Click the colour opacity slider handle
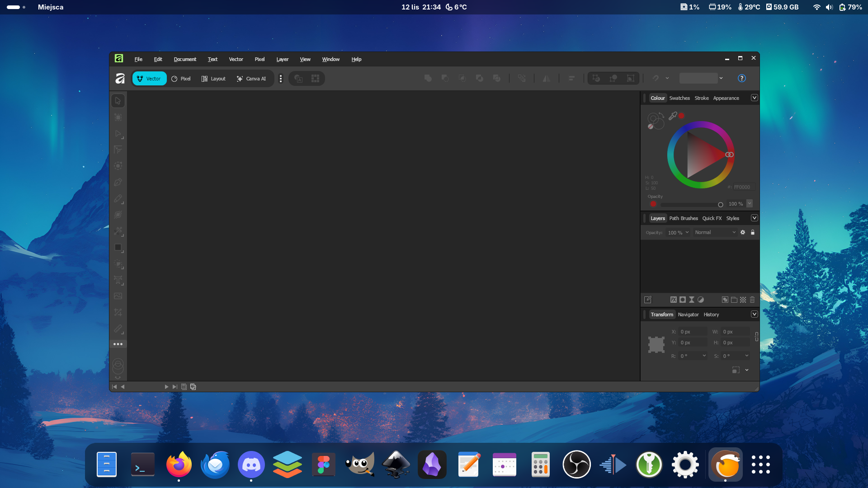 [x=721, y=205]
